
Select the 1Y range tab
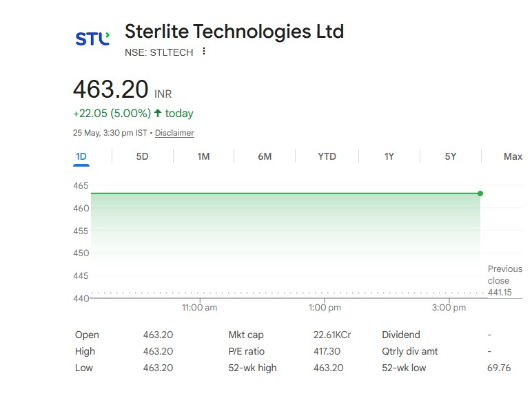point(389,156)
